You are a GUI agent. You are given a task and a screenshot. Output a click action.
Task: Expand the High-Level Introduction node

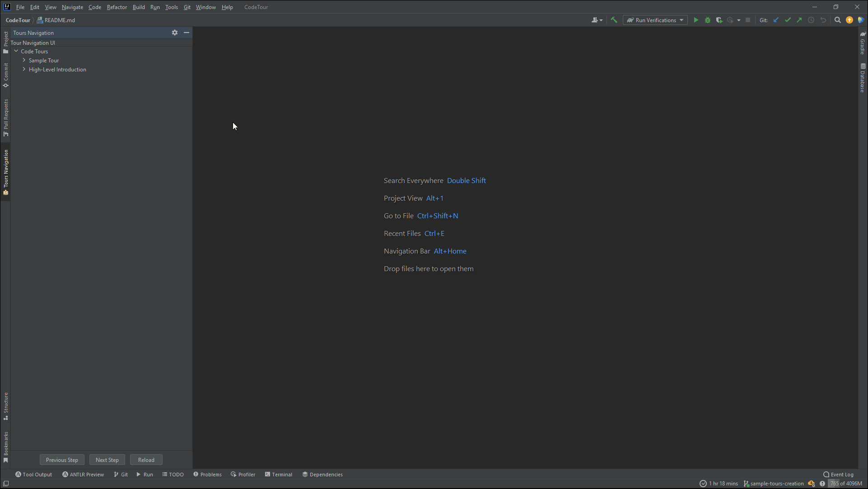24,69
